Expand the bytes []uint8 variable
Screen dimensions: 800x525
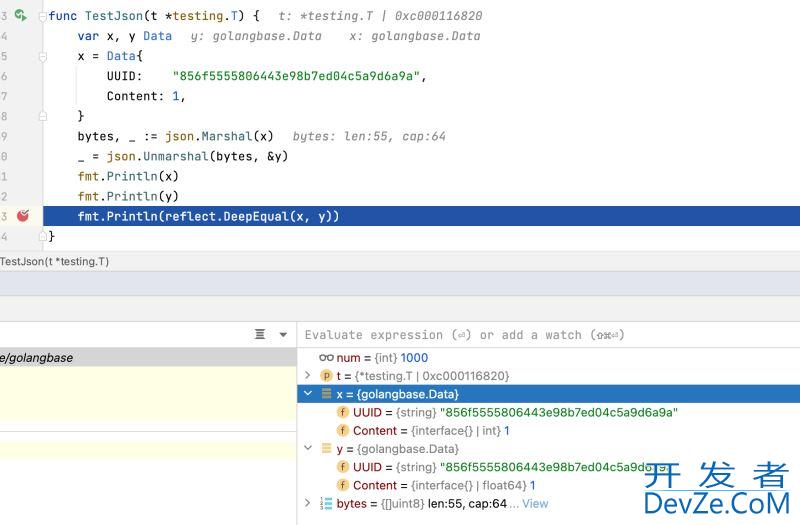coord(307,503)
